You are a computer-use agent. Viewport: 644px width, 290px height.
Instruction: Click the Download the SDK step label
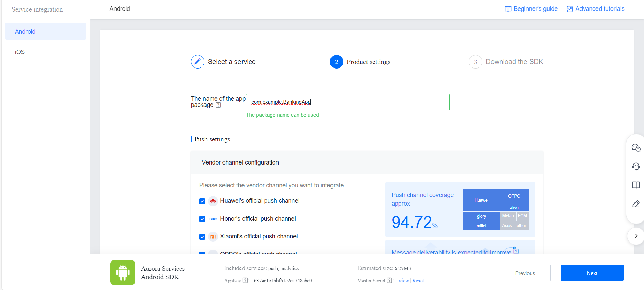point(514,62)
